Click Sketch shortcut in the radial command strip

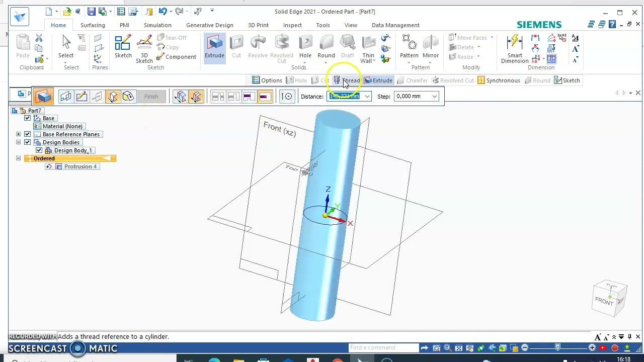tap(567, 80)
